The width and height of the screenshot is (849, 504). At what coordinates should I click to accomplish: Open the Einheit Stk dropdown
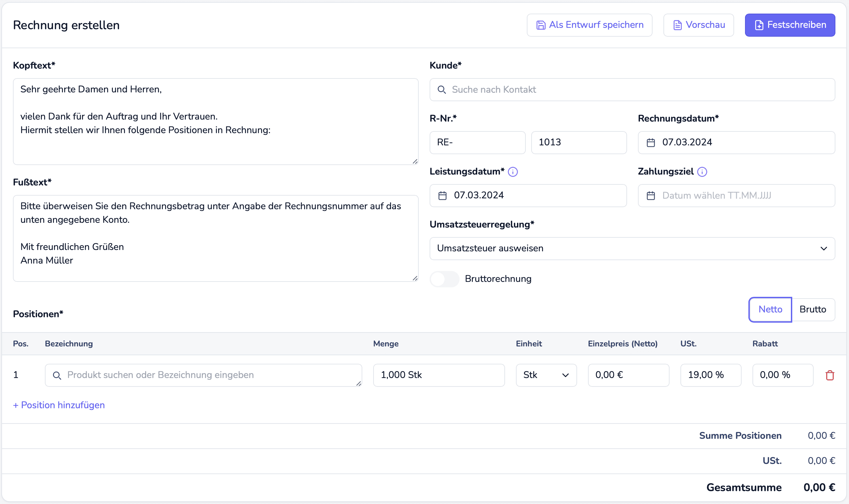tap(546, 375)
